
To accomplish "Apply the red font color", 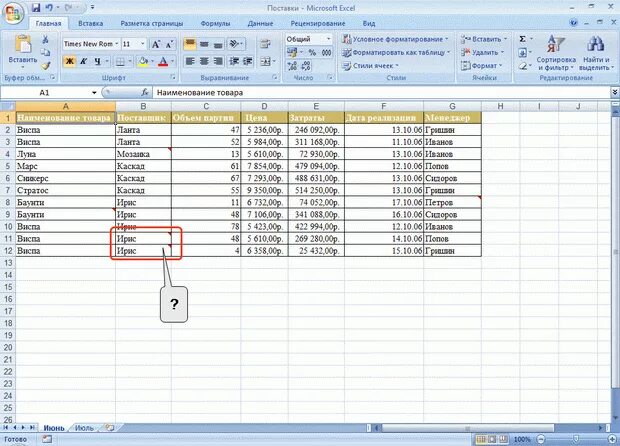I will 163,61.
